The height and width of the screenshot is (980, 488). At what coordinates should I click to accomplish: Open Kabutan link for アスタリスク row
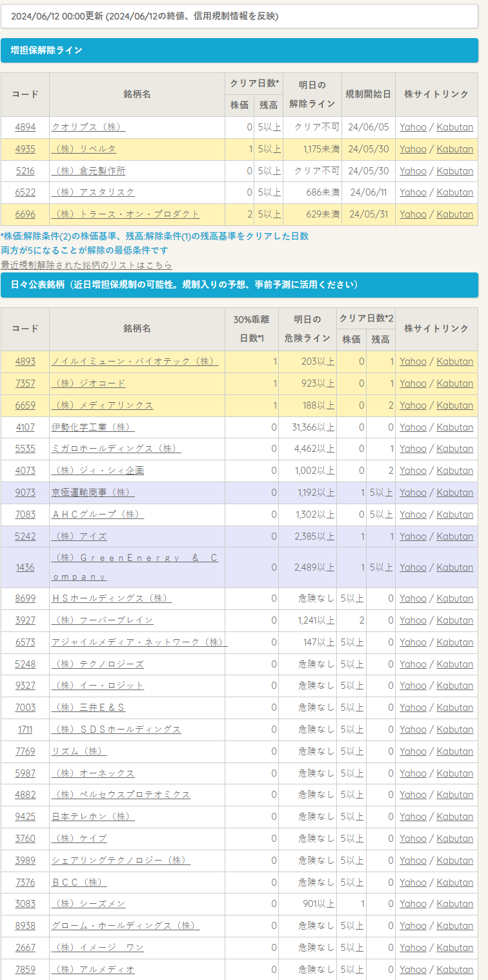[x=455, y=192]
